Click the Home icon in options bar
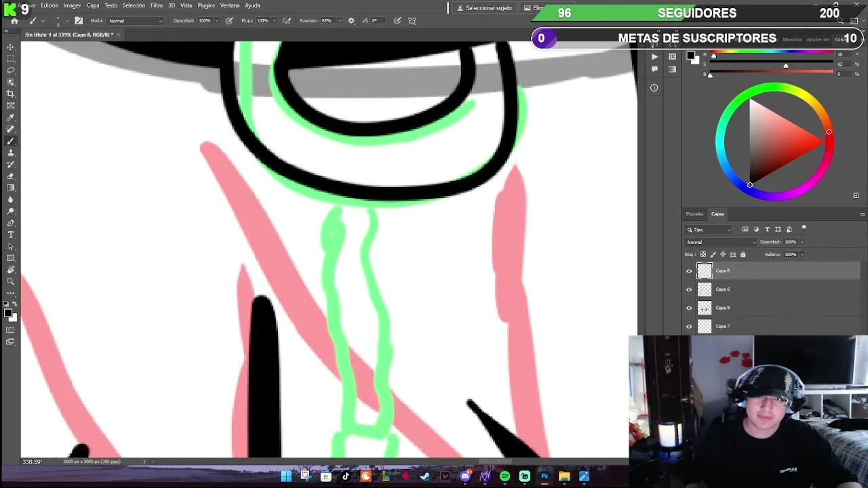868x488 pixels. tap(14, 21)
